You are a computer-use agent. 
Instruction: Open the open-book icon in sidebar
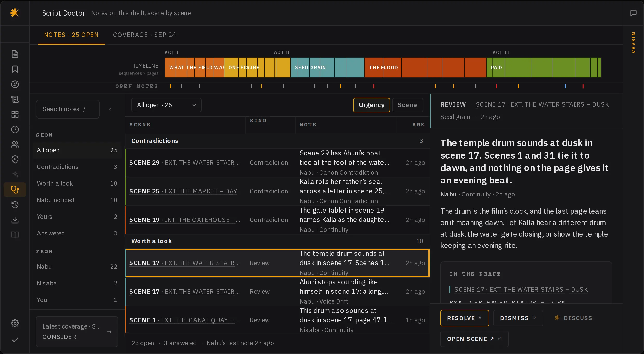pos(15,235)
